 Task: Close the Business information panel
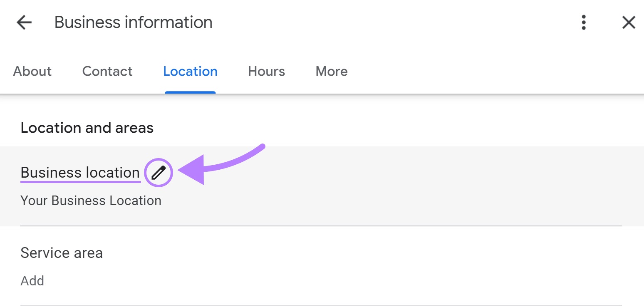coord(628,22)
